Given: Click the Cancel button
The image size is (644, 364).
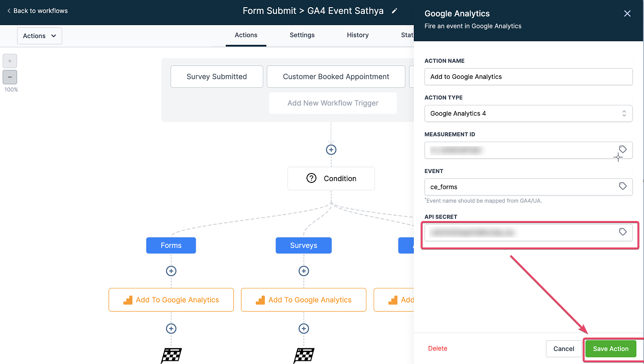Looking at the screenshot, I should 564,349.
